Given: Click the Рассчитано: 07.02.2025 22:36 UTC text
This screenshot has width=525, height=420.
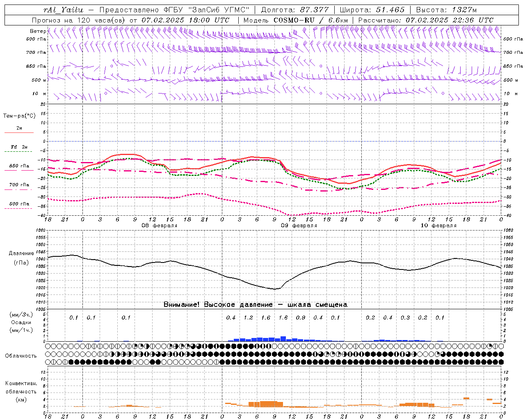Looking at the screenshot, I should coord(426,20).
